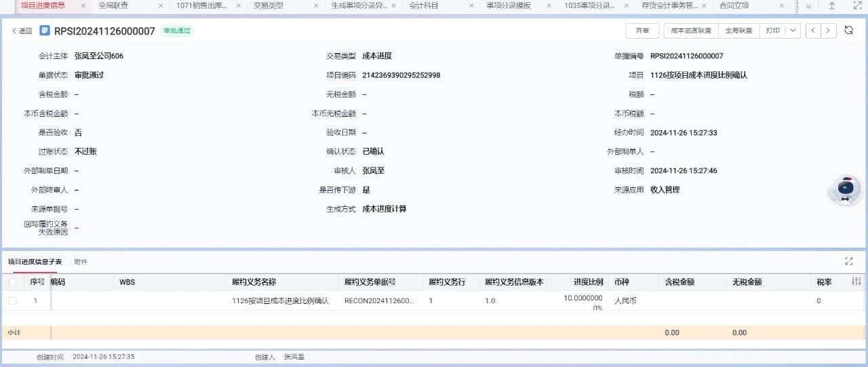Open 成本进度联查
Screen dimensions: 868x367
pos(692,31)
